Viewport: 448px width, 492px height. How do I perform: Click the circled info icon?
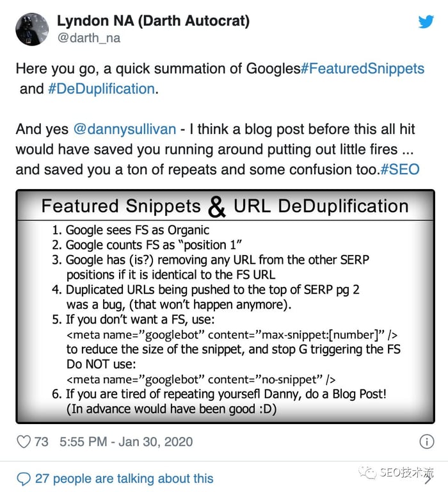pyautogui.click(x=426, y=441)
